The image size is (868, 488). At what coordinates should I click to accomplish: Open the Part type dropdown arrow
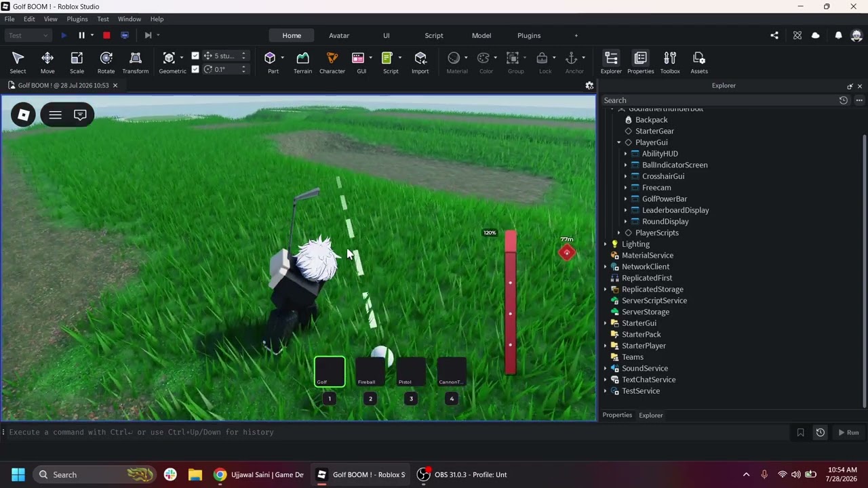(x=282, y=58)
